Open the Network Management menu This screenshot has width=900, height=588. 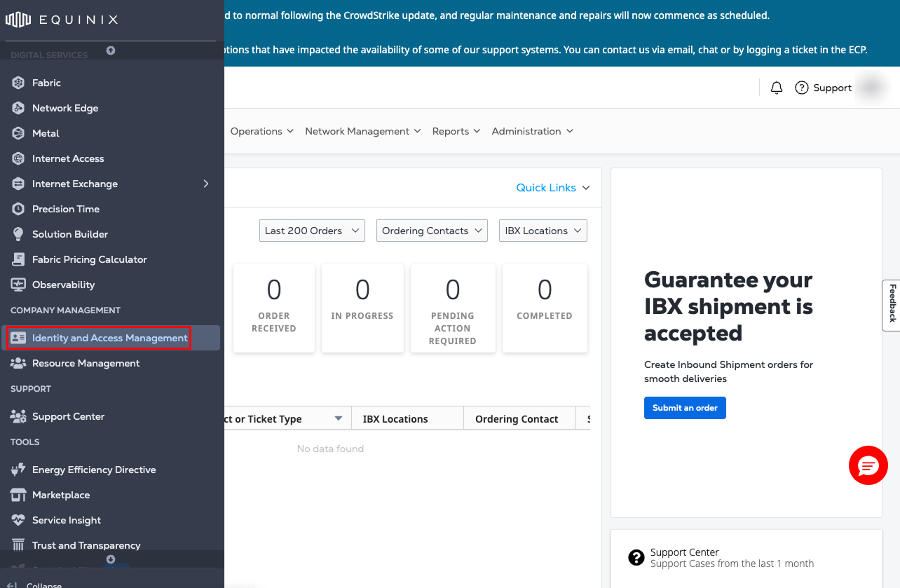tap(362, 131)
